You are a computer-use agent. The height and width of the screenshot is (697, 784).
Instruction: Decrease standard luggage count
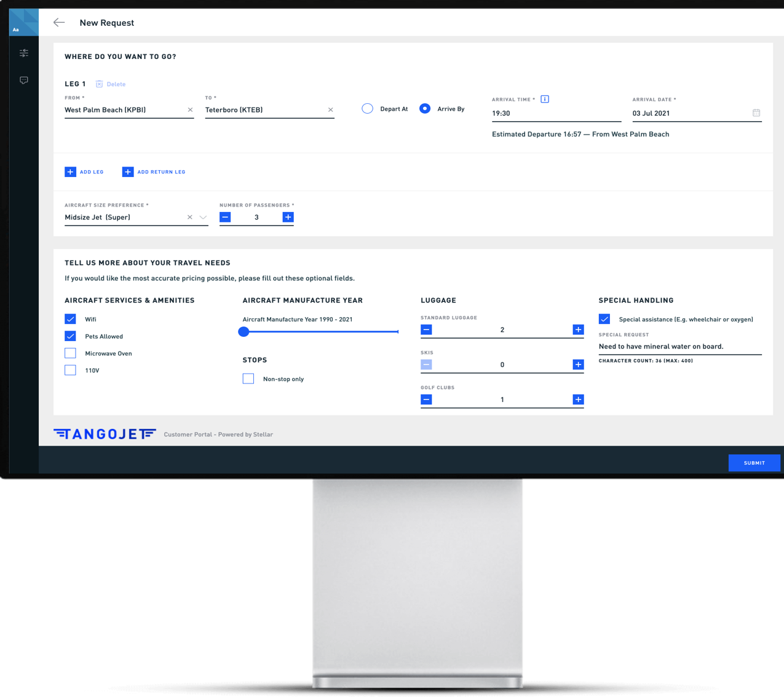pos(426,330)
